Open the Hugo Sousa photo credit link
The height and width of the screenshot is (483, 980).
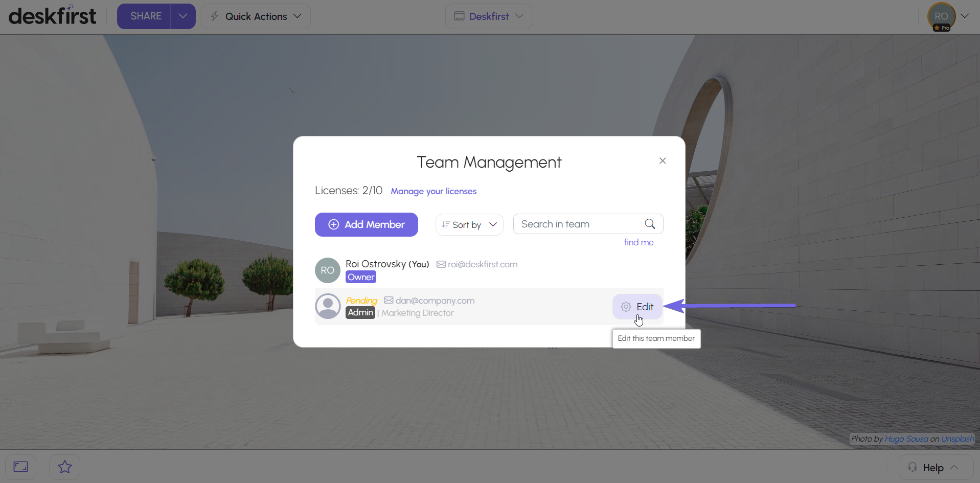(906, 439)
